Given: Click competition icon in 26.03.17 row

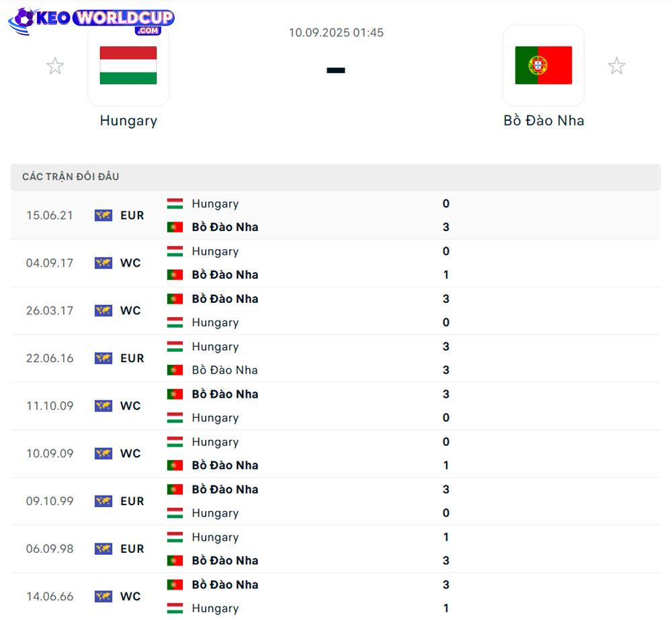Looking at the screenshot, I should coord(103,310).
